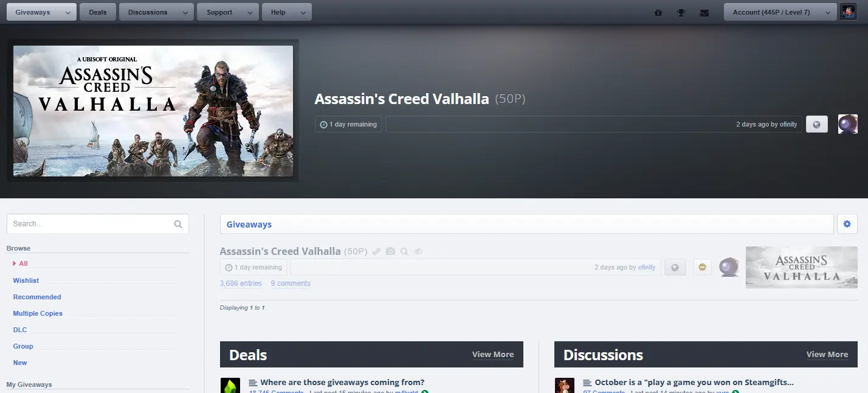Click the region globe button in the giveaway row
The height and width of the screenshot is (393, 868).
click(x=675, y=267)
